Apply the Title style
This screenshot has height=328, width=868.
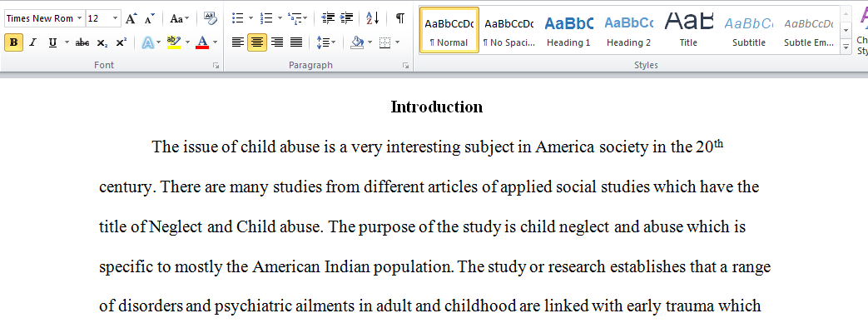click(688, 31)
